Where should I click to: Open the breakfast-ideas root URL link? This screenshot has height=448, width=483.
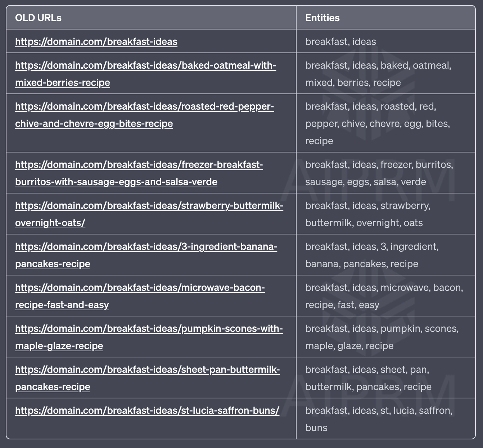coord(96,42)
